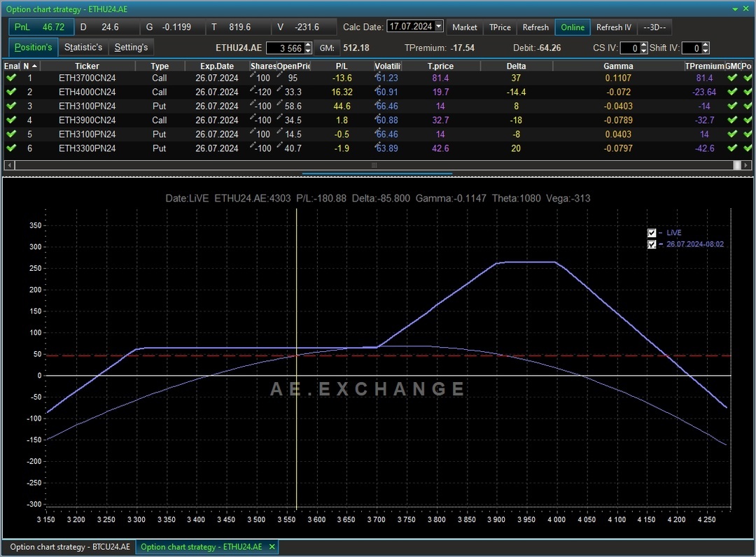The image size is (756, 557).
Task: Adjust the CS IV spinner arrows
Action: [x=644, y=48]
